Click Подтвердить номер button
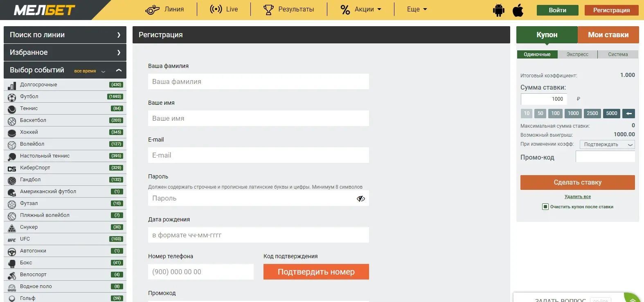This screenshot has height=302, width=644. 316,272
